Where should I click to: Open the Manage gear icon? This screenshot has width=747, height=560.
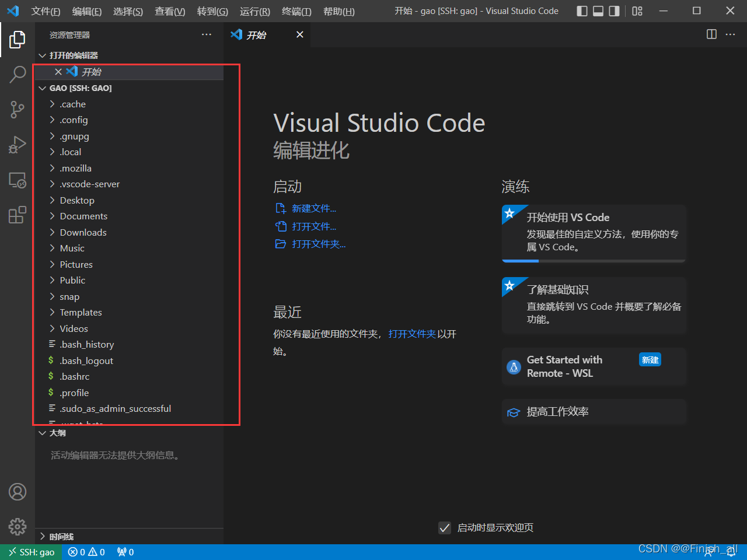point(18,527)
